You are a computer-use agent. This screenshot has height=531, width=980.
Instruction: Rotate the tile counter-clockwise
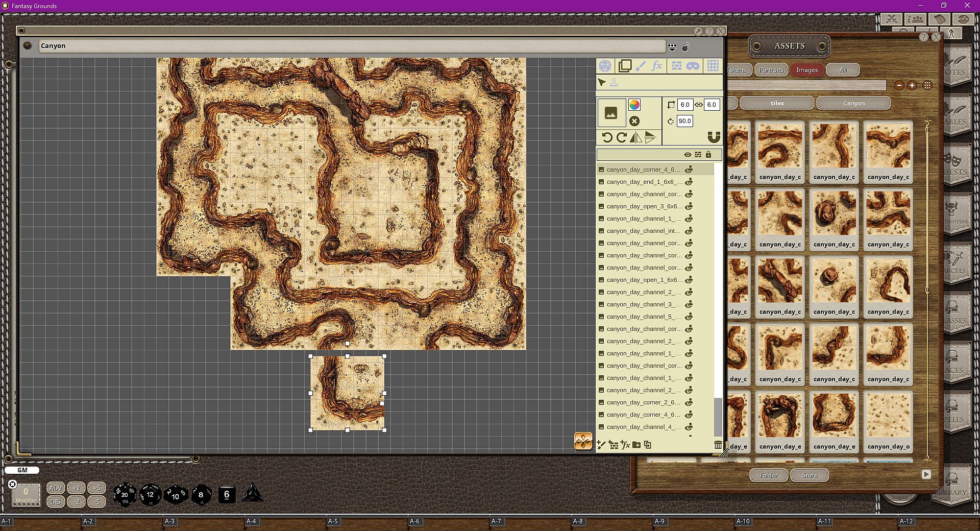click(607, 137)
